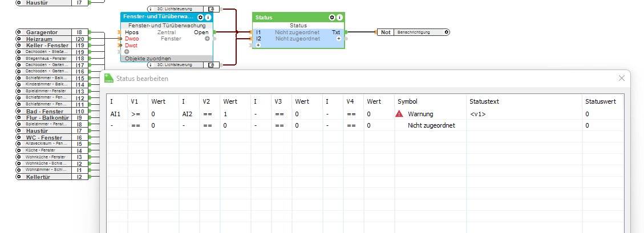Click gear icon beside Küche - Fenster input

pos(18,150)
